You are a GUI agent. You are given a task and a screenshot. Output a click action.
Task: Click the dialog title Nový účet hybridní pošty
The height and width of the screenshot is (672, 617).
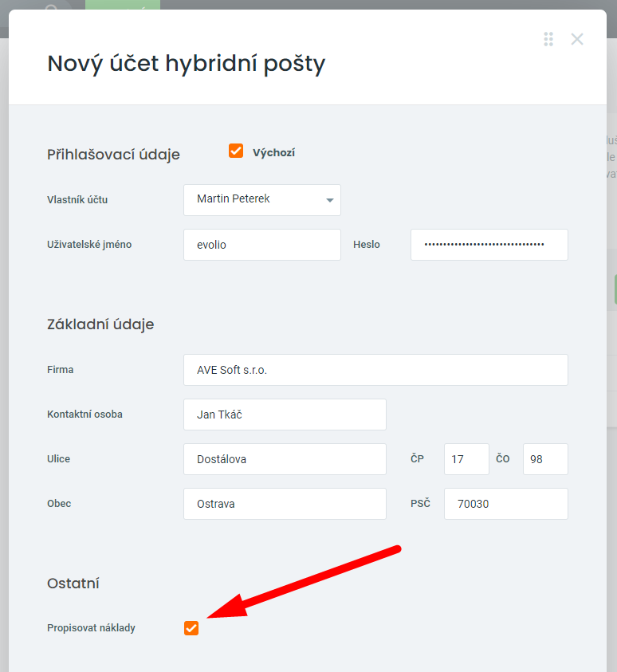point(187,64)
